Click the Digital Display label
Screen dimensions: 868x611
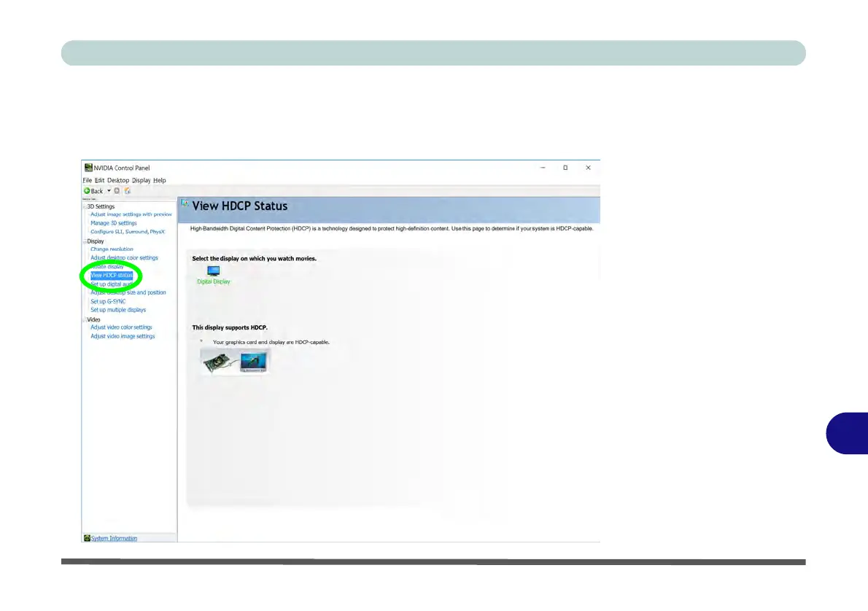[213, 281]
